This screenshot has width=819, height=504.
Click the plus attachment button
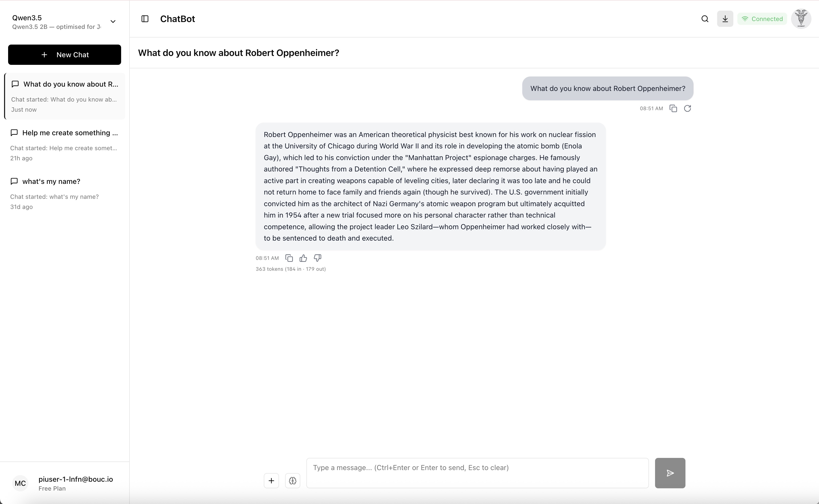click(x=271, y=481)
